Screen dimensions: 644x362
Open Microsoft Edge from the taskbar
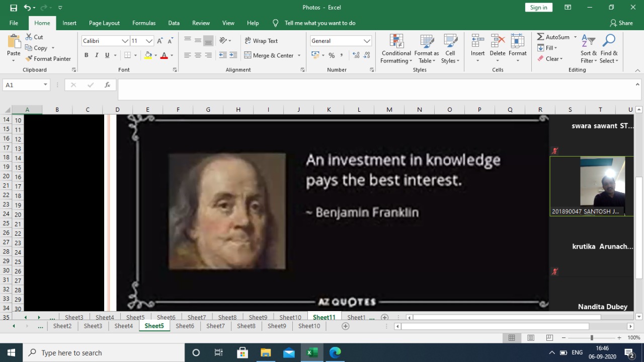click(335, 352)
